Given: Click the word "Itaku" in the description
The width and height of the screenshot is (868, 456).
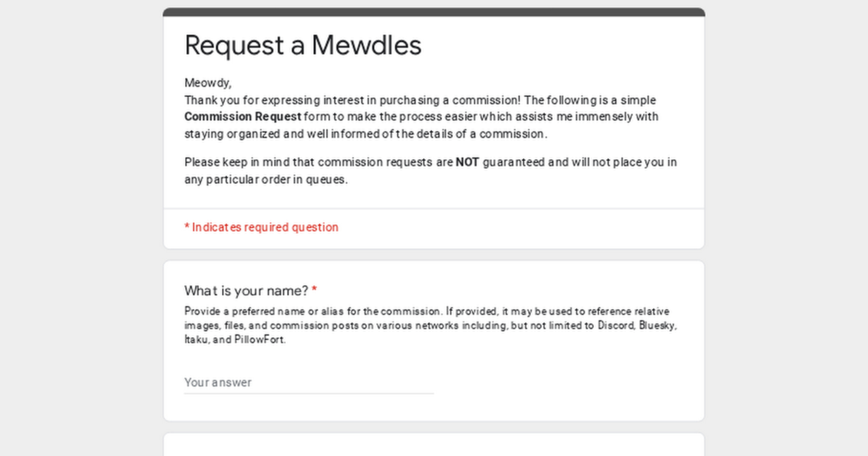Looking at the screenshot, I should point(196,340).
